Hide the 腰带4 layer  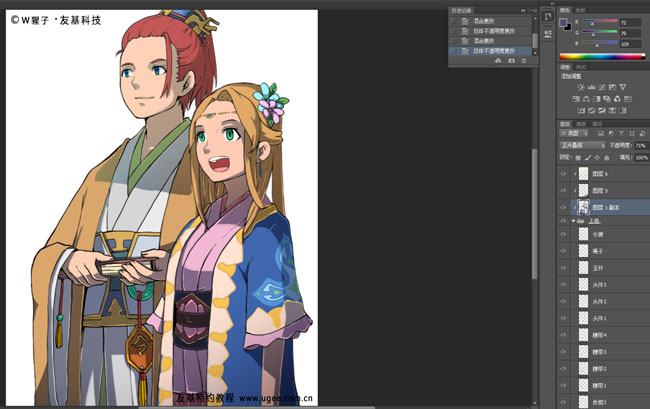[x=563, y=335]
